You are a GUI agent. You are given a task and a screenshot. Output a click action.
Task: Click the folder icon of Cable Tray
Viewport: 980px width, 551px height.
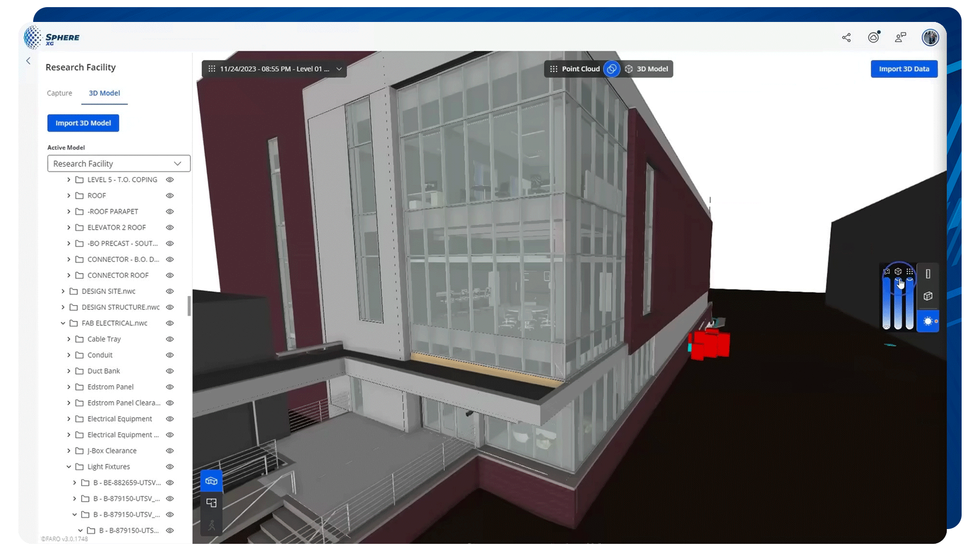coord(80,339)
